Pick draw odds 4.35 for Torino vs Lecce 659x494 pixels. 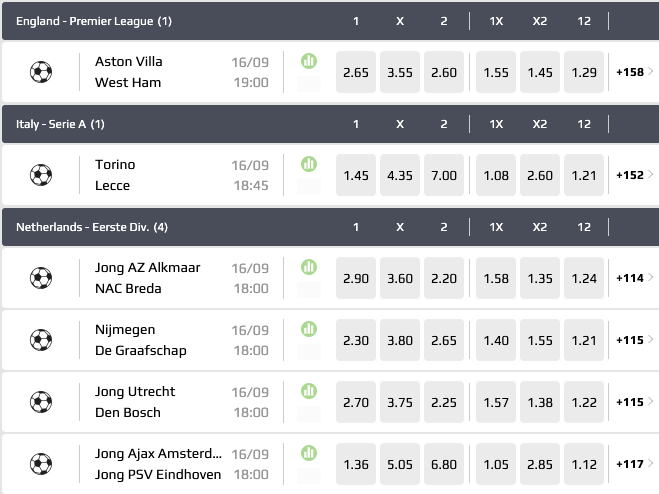(399, 175)
